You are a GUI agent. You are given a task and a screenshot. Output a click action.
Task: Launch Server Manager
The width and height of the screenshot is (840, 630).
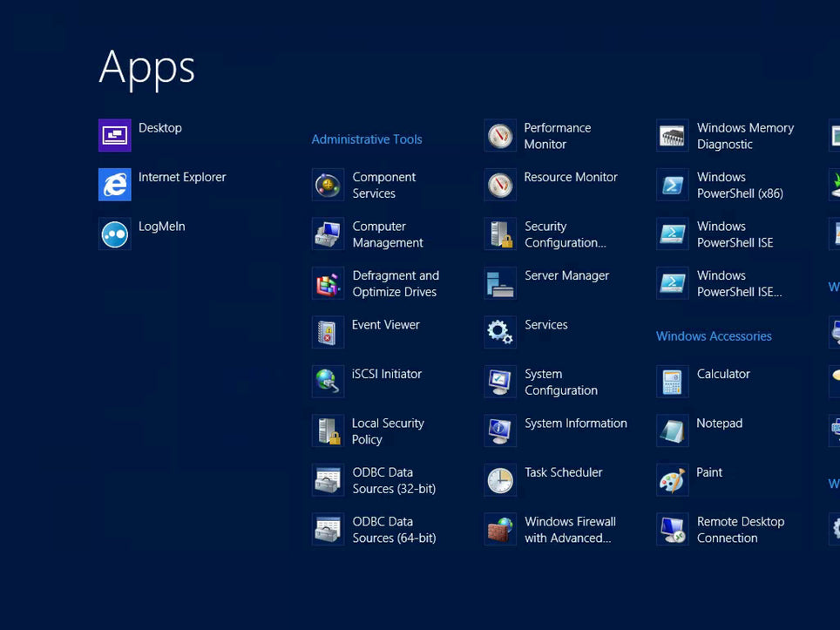click(x=566, y=275)
